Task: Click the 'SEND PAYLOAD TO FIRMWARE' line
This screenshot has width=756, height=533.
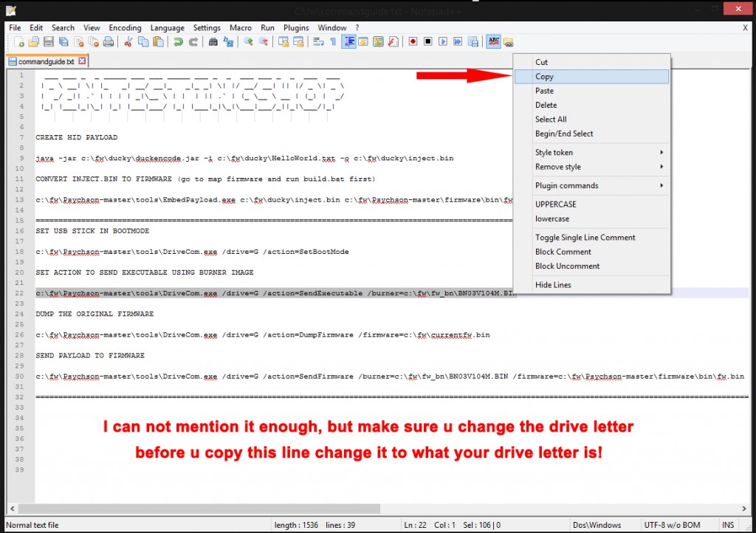Action: point(90,356)
